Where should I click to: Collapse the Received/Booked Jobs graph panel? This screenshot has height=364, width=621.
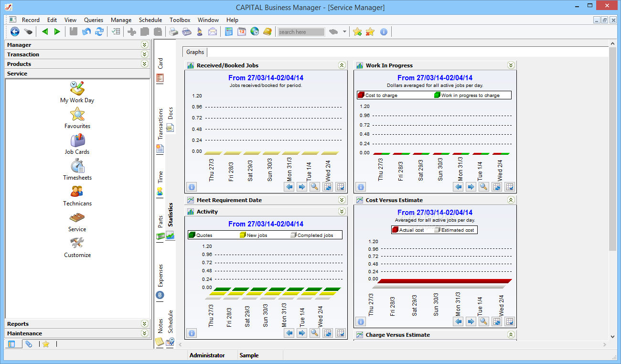pos(342,65)
